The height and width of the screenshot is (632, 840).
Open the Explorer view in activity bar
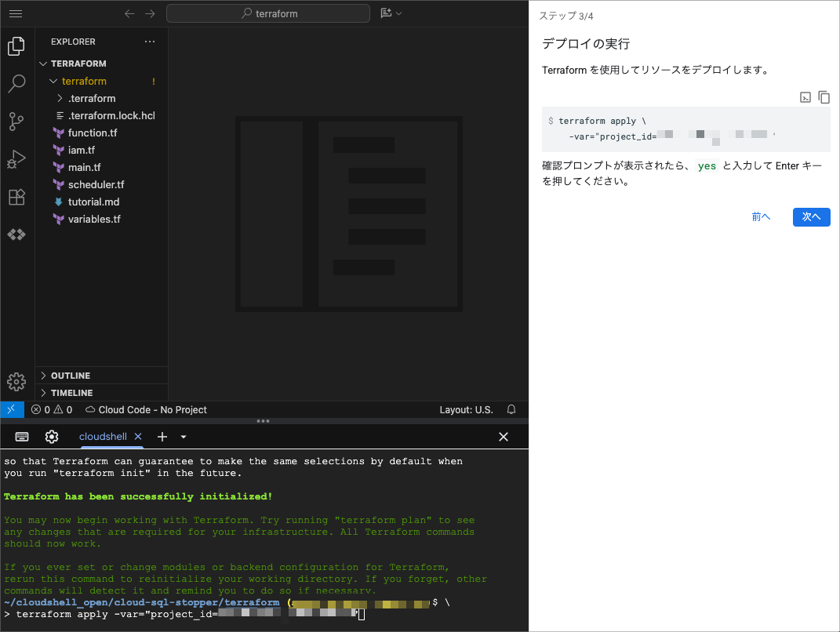point(16,46)
